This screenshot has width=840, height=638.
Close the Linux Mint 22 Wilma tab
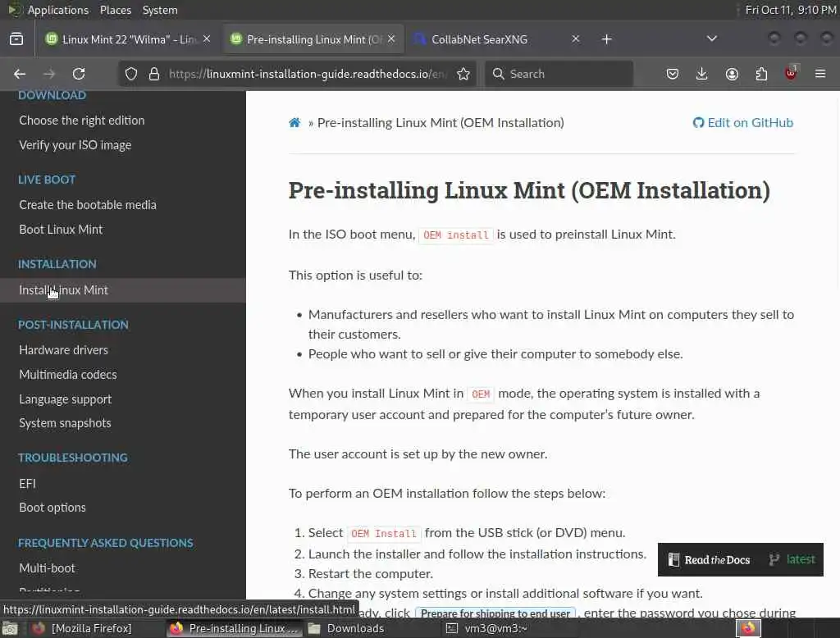(207, 39)
